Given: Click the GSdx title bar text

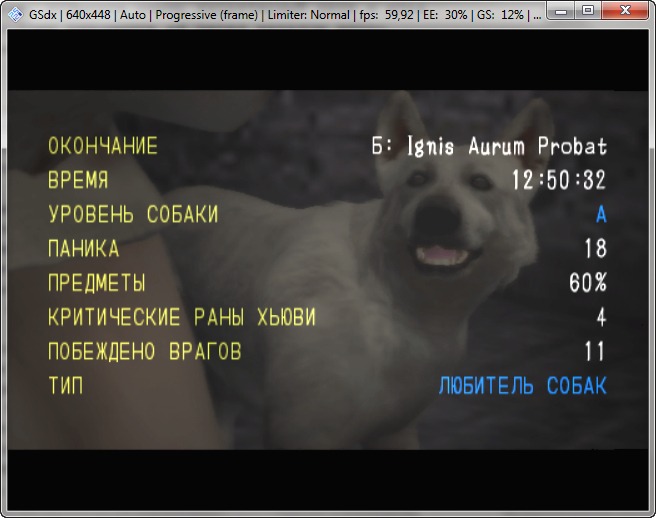Looking at the screenshot, I should (284, 15).
